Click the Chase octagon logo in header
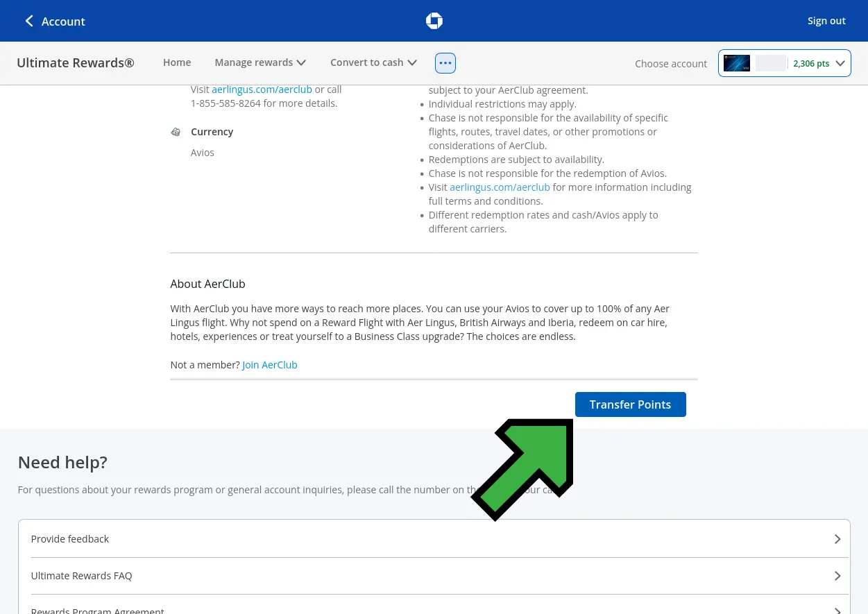The width and height of the screenshot is (868, 614). click(434, 21)
